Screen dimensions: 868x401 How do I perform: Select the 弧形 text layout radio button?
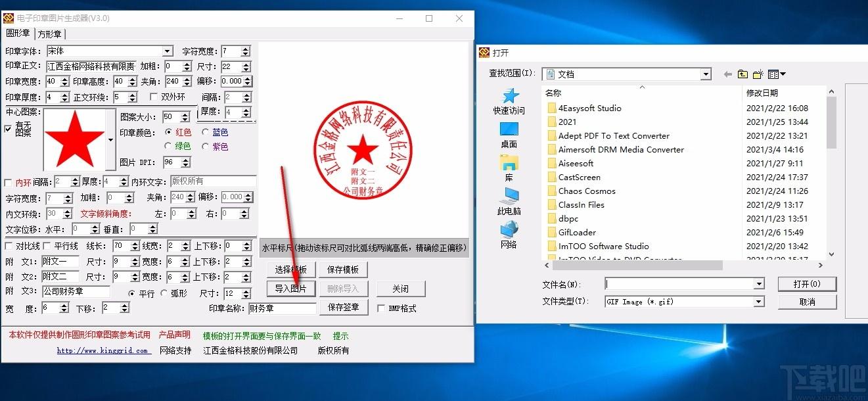pos(164,293)
